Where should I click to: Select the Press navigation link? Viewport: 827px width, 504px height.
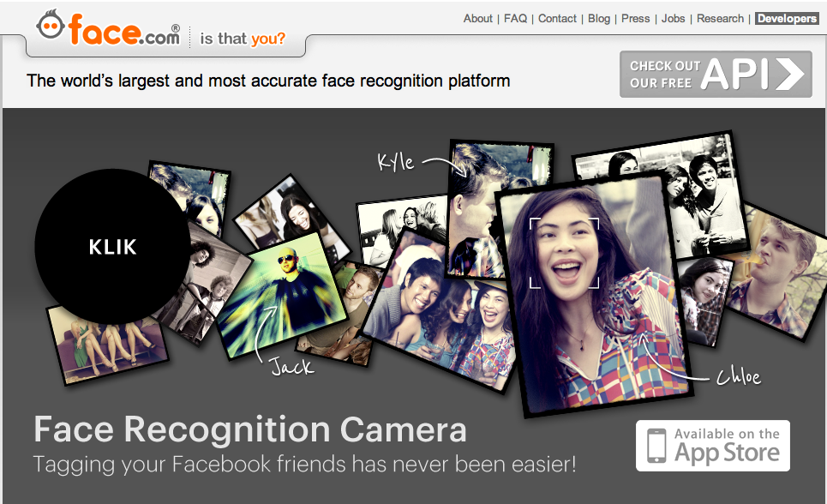(x=635, y=18)
